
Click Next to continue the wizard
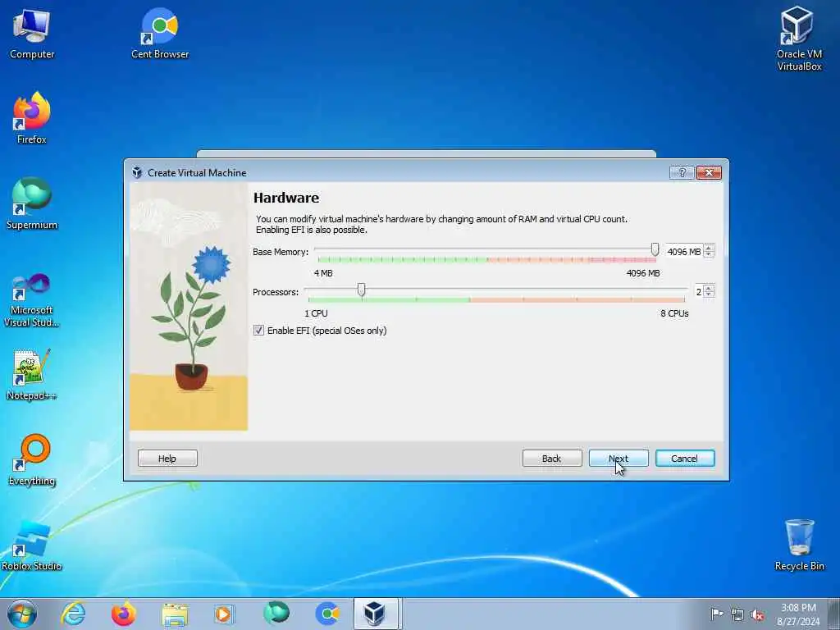619,459
